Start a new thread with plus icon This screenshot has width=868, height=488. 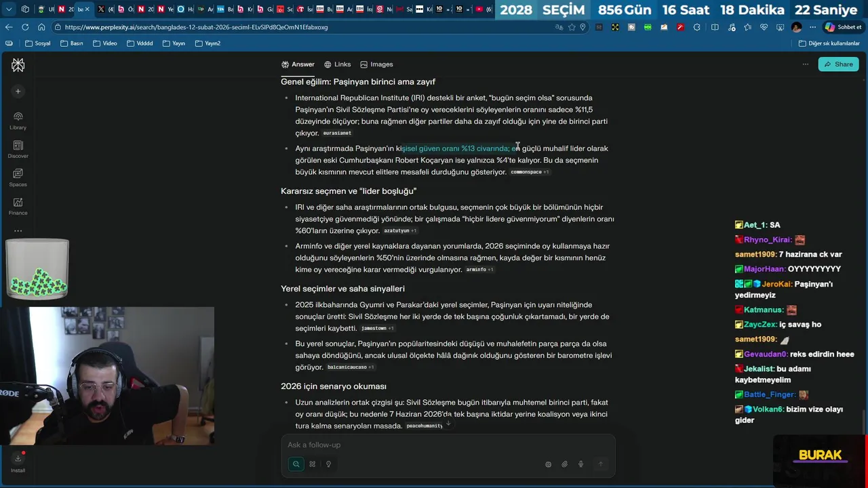18,91
